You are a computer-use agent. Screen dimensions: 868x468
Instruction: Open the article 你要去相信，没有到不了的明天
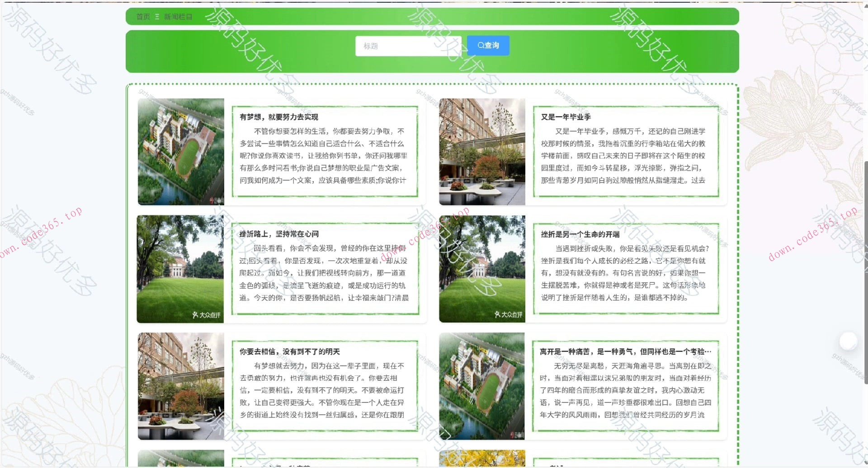tap(290, 351)
